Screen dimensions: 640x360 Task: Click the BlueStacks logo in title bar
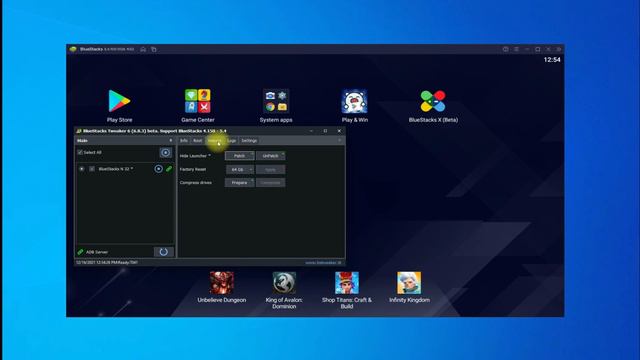[x=73, y=49]
